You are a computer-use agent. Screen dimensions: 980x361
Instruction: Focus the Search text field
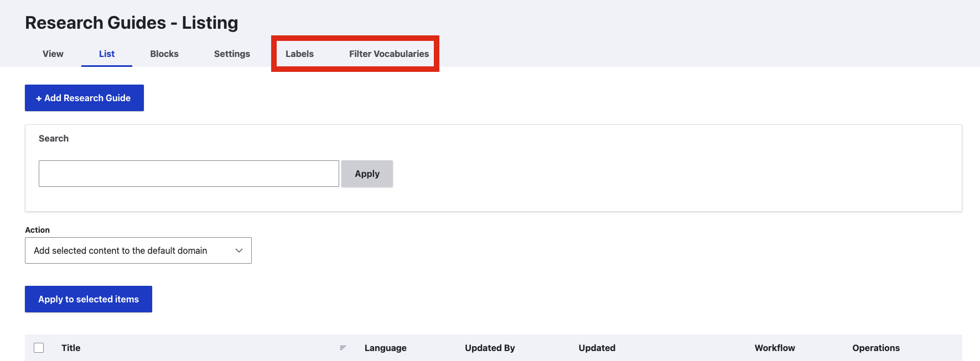click(189, 174)
